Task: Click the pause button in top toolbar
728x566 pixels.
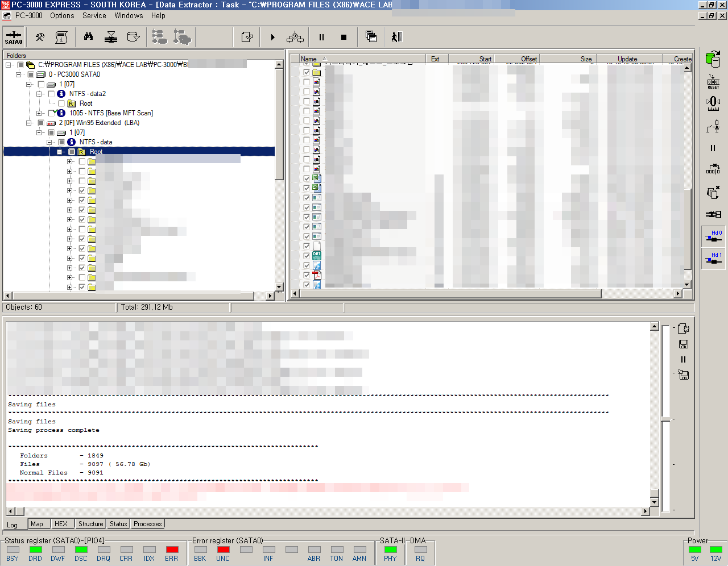Action: tap(321, 37)
